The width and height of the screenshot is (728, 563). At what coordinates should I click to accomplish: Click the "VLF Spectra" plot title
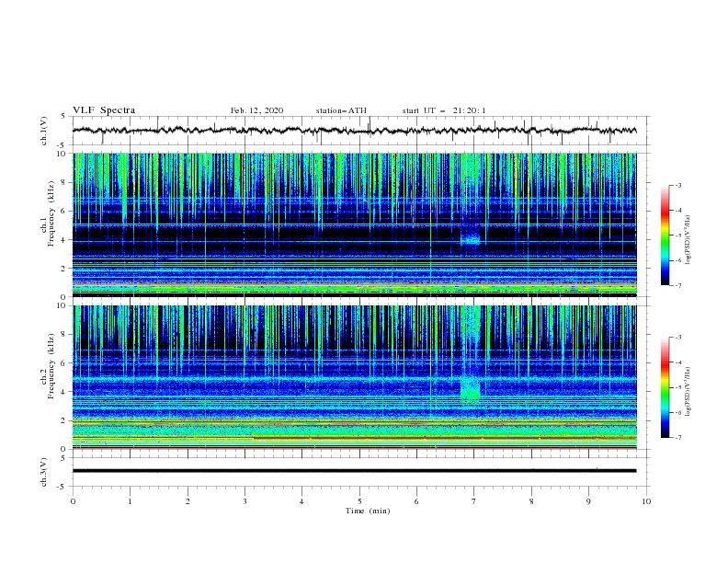104,110
